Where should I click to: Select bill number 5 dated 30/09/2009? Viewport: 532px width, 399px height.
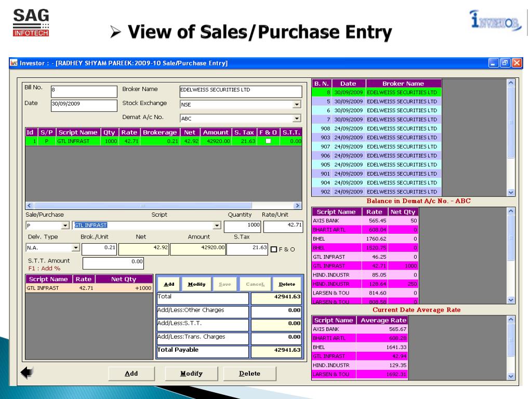pyautogui.click(x=377, y=101)
